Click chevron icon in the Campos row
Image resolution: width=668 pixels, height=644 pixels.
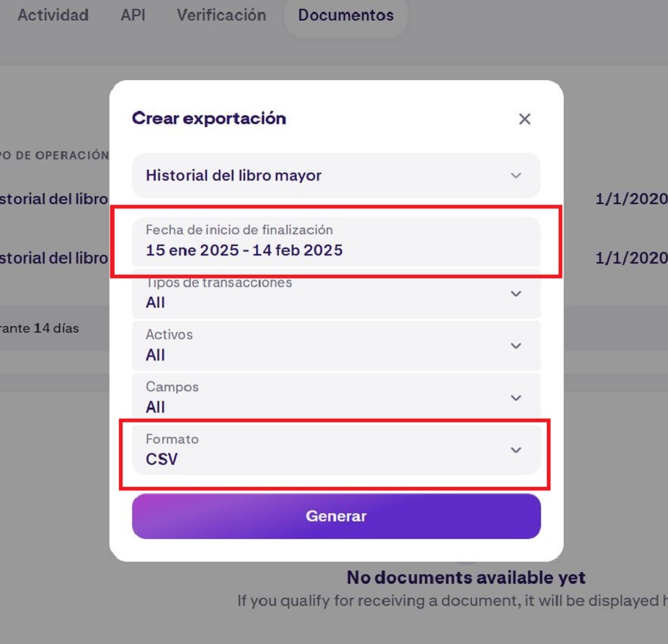(x=516, y=398)
